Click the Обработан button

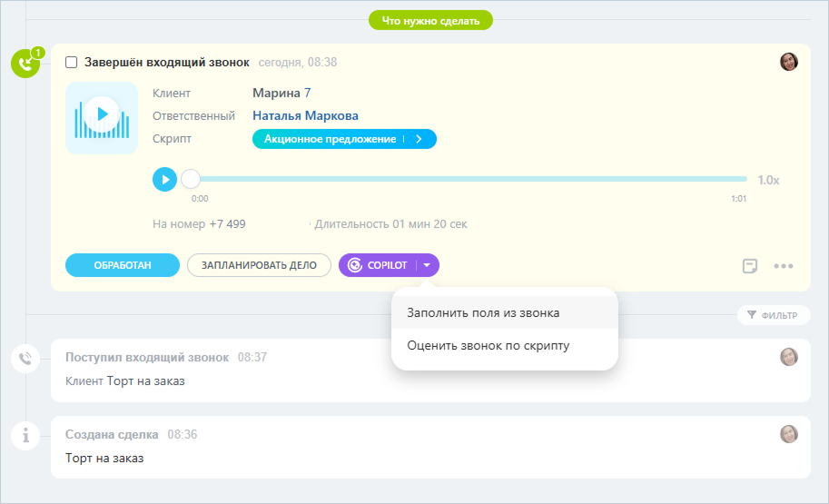pyautogui.click(x=122, y=265)
